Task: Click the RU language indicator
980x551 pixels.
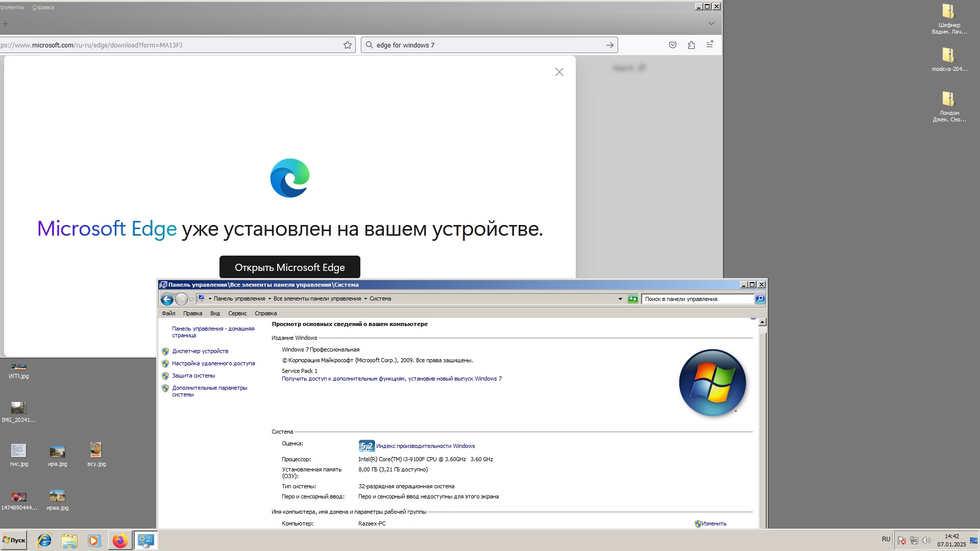Action: coord(886,539)
